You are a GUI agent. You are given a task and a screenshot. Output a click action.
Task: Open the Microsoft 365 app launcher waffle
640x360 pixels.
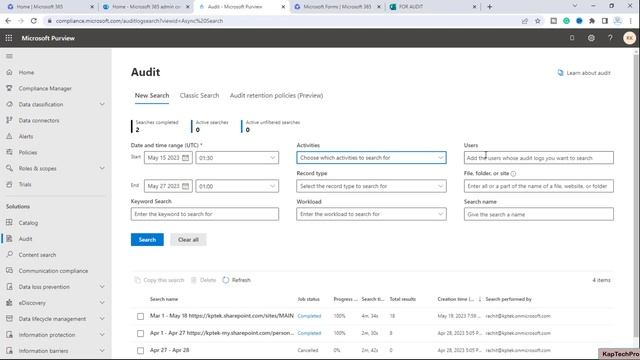[x=9, y=38]
